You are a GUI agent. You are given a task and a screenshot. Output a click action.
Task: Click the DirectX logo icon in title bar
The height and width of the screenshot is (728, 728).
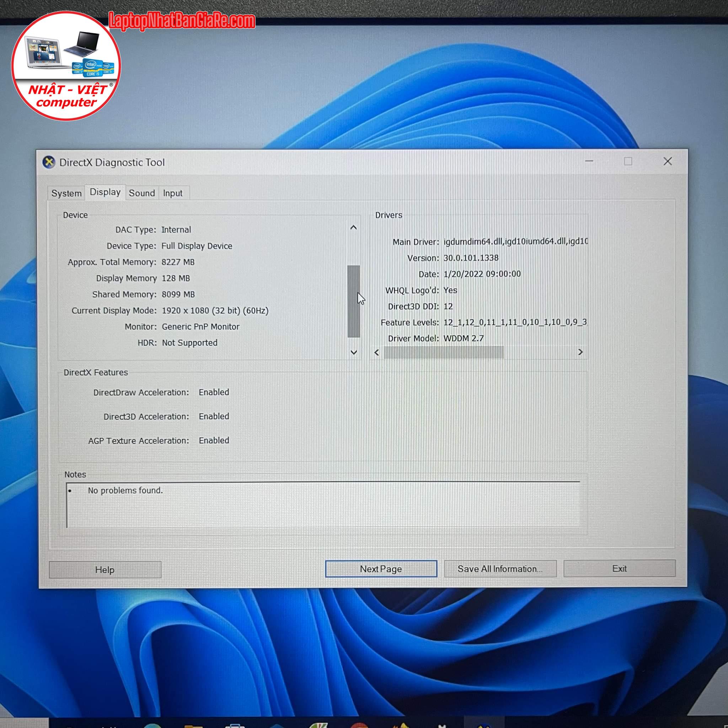click(49, 162)
